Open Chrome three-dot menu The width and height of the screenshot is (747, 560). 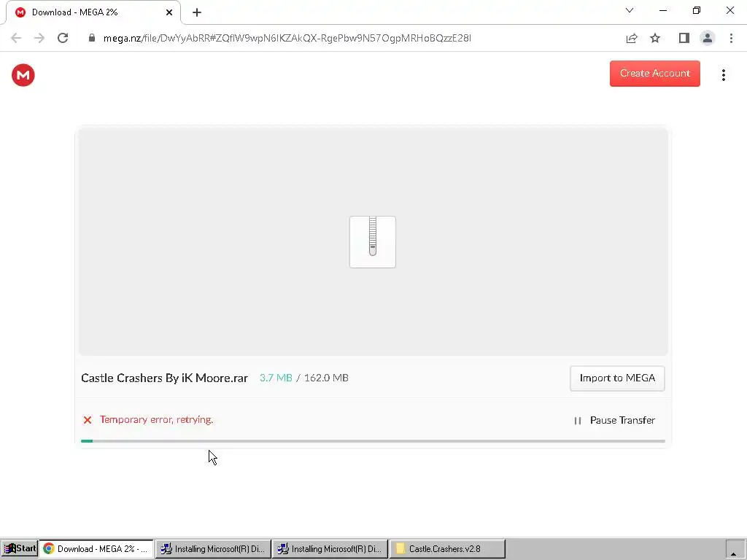point(731,38)
